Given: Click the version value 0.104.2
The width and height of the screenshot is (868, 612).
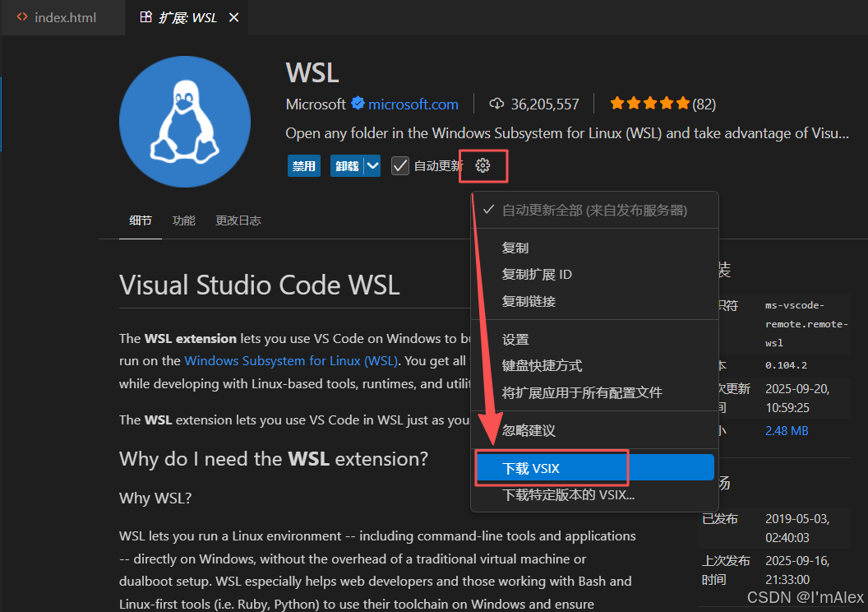Looking at the screenshot, I should coord(786,365).
